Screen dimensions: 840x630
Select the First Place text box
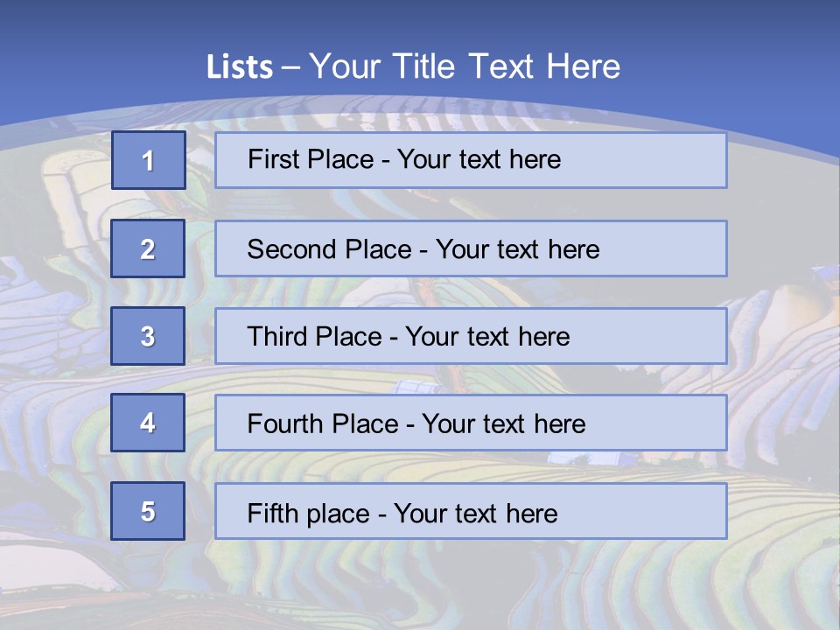[471, 160]
